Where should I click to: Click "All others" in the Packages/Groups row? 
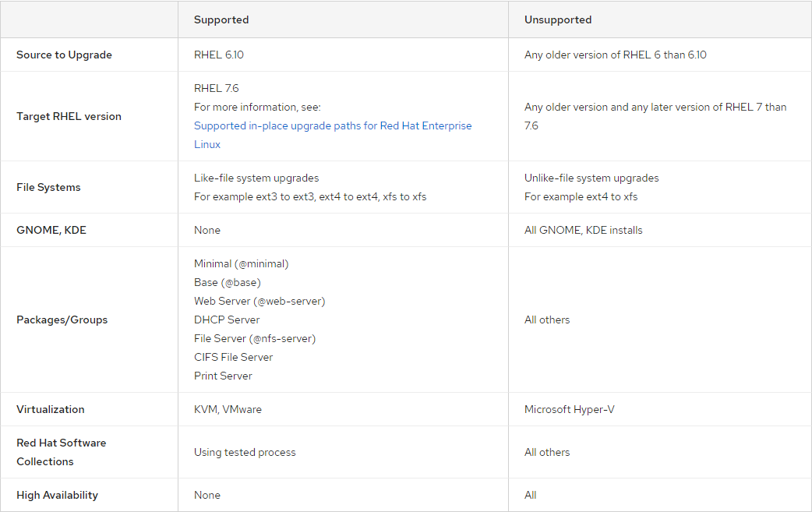(x=547, y=320)
